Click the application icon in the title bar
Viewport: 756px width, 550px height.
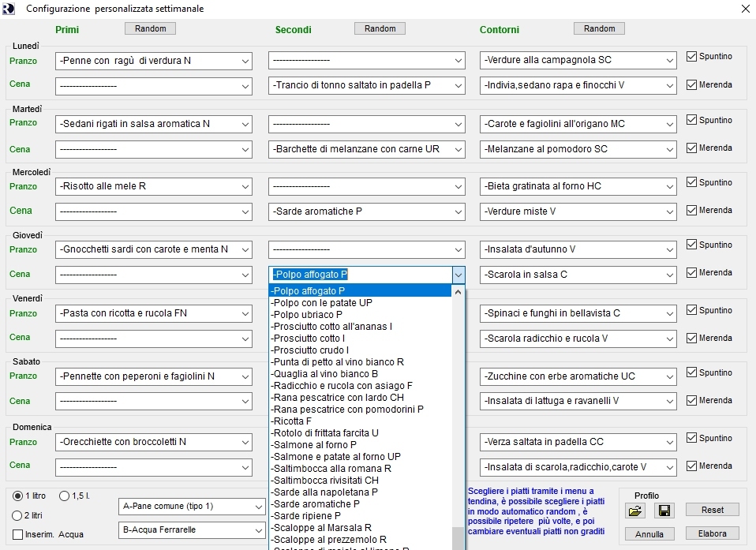(x=8, y=8)
